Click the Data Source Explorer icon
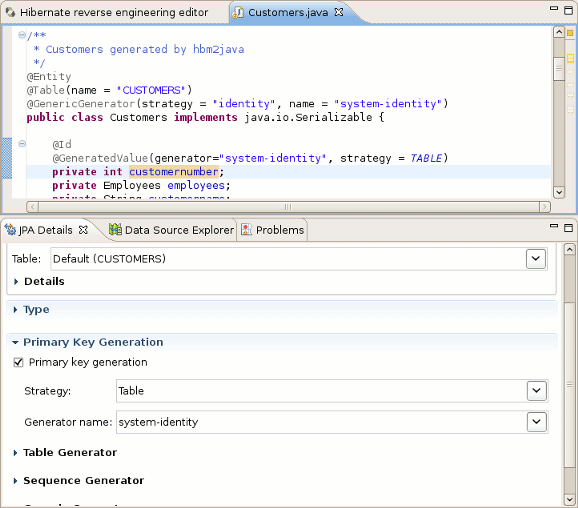The width and height of the screenshot is (578, 508). [x=115, y=229]
